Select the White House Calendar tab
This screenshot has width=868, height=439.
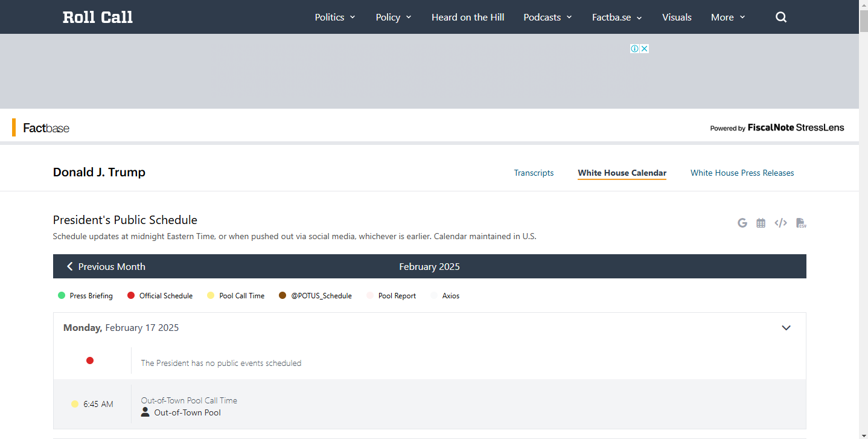[x=622, y=173]
